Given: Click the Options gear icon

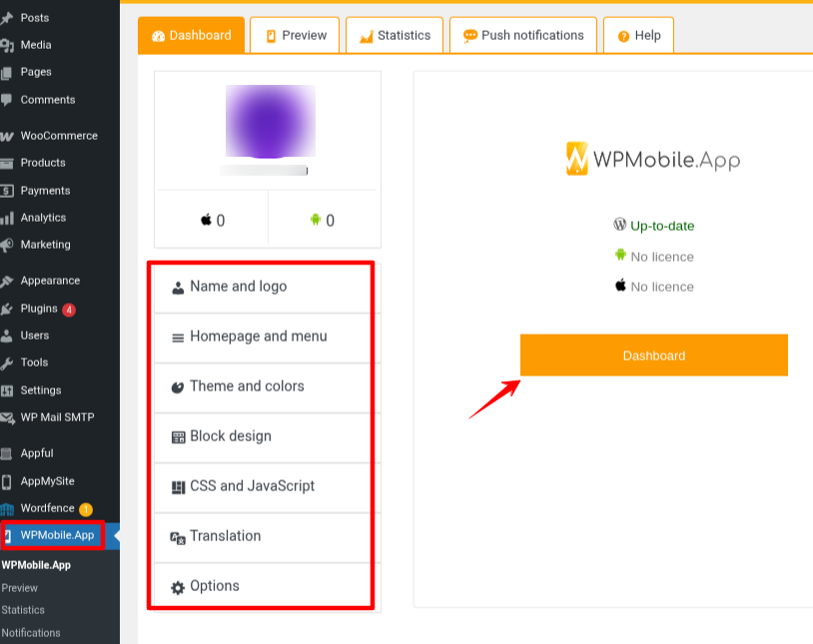Looking at the screenshot, I should tap(178, 587).
